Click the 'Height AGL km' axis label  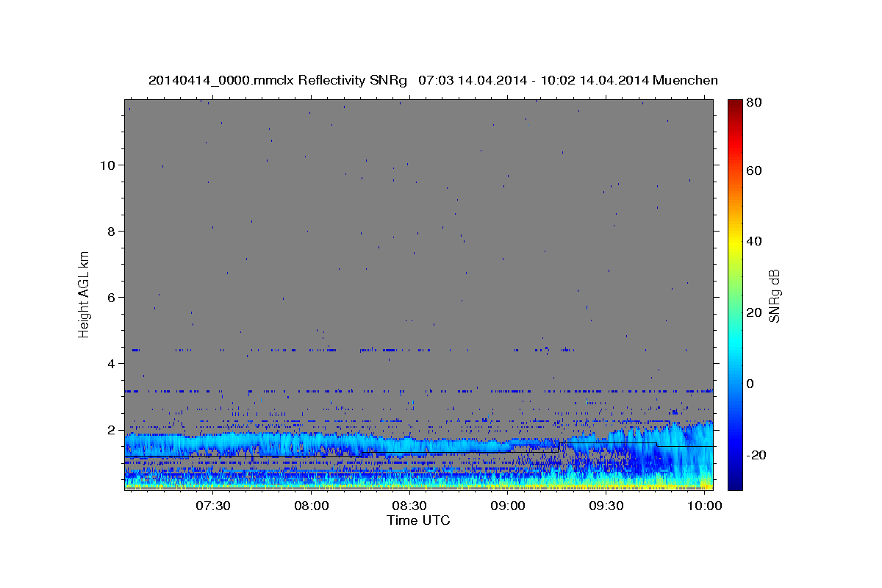point(85,294)
